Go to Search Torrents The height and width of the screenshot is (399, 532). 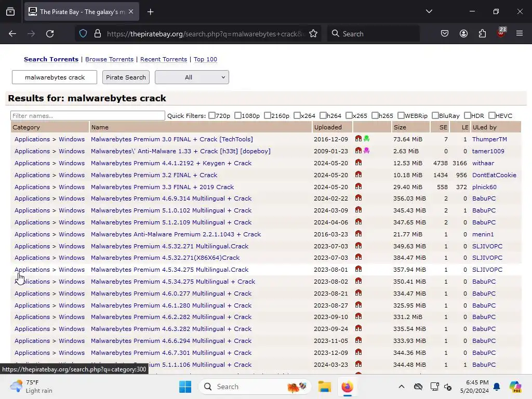(x=51, y=59)
